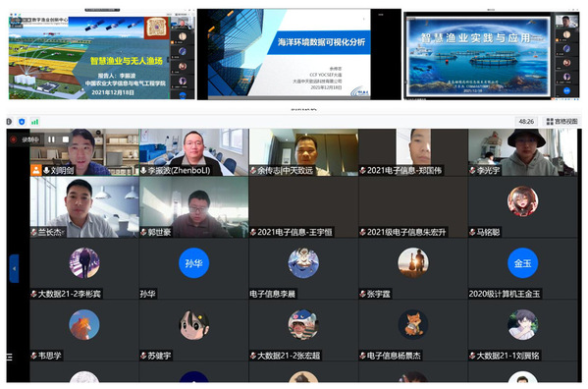
Task: Expand the blue left side panel arrow
Action: click(x=14, y=268)
